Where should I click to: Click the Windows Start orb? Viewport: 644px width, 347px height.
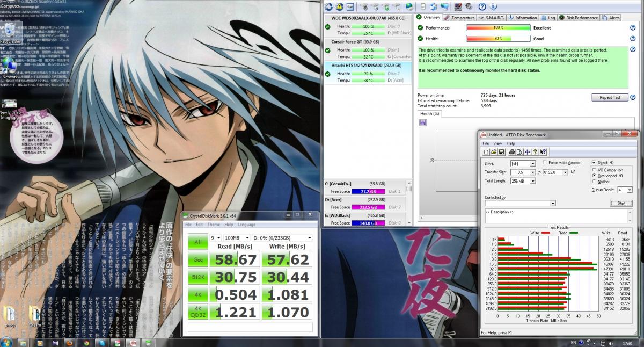[x=7, y=342]
